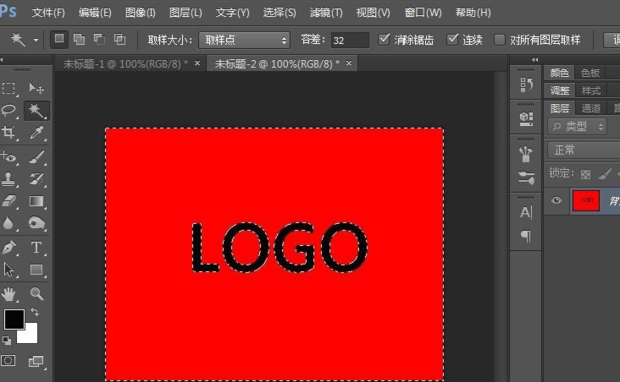Open the History panel icon
Screen dimensions: 620x382
pos(526,85)
